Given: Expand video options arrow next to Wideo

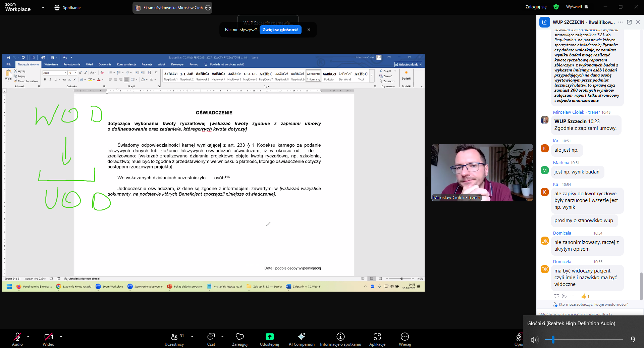Looking at the screenshot, I should 61,336.
